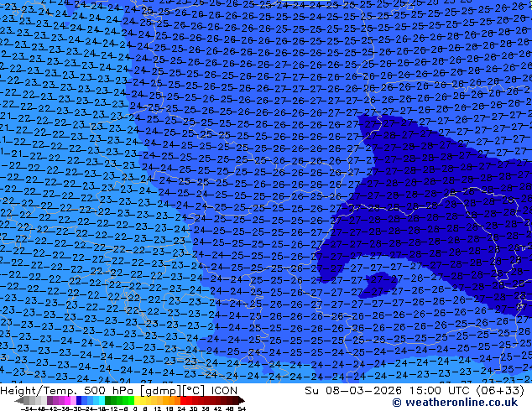Click the dark right arrow end of color scale
The width and height of the screenshot is (532, 411).
[242, 400]
